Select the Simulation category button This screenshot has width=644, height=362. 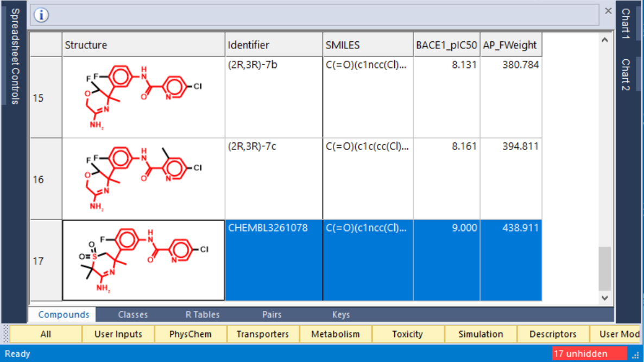[481, 334]
